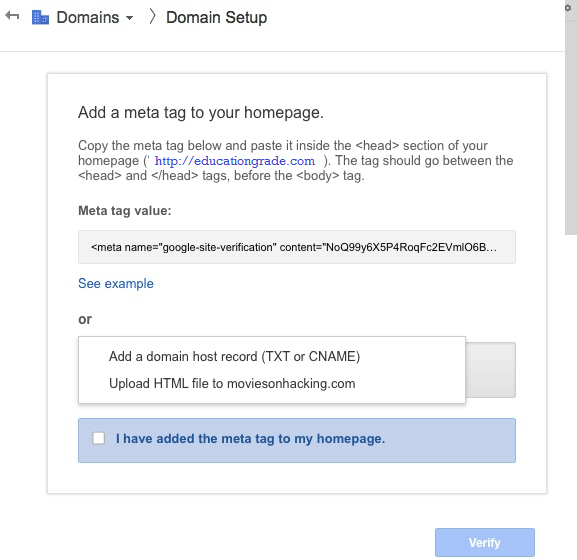Click the 'Meta tag value:' label
Screen dimensions: 577x560
point(125,210)
